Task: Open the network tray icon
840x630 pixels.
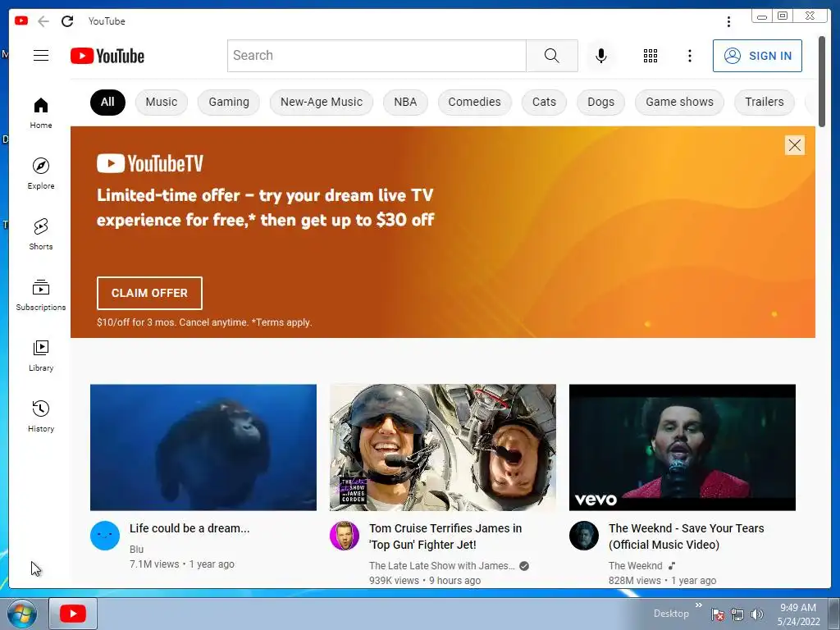Action: [737, 614]
